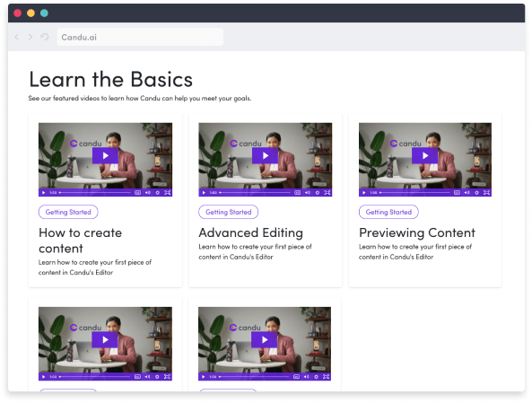Toggle captions on Previewing Content video
Screen dimensions: 532x403
[457, 192]
